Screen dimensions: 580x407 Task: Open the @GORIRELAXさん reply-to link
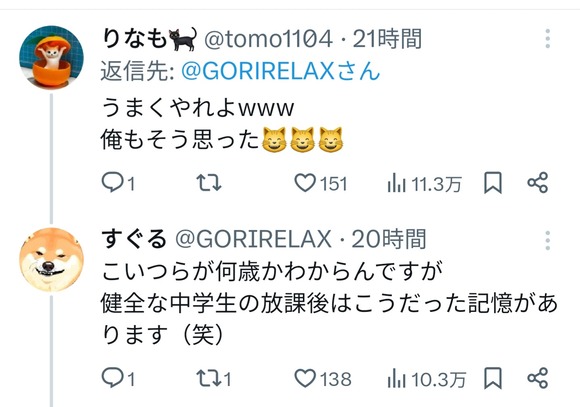tap(281, 71)
